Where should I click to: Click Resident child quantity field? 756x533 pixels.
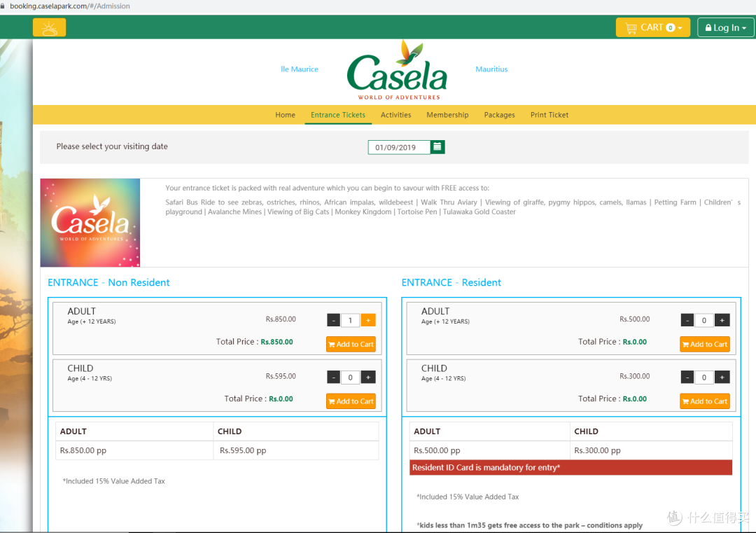click(704, 378)
